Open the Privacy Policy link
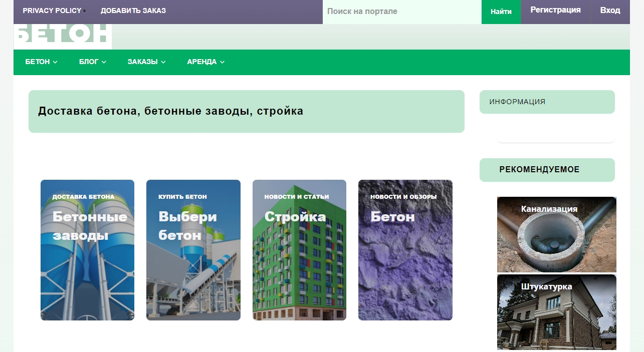The image size is (644, 352). pyautogui.click(x=52, y=11)
